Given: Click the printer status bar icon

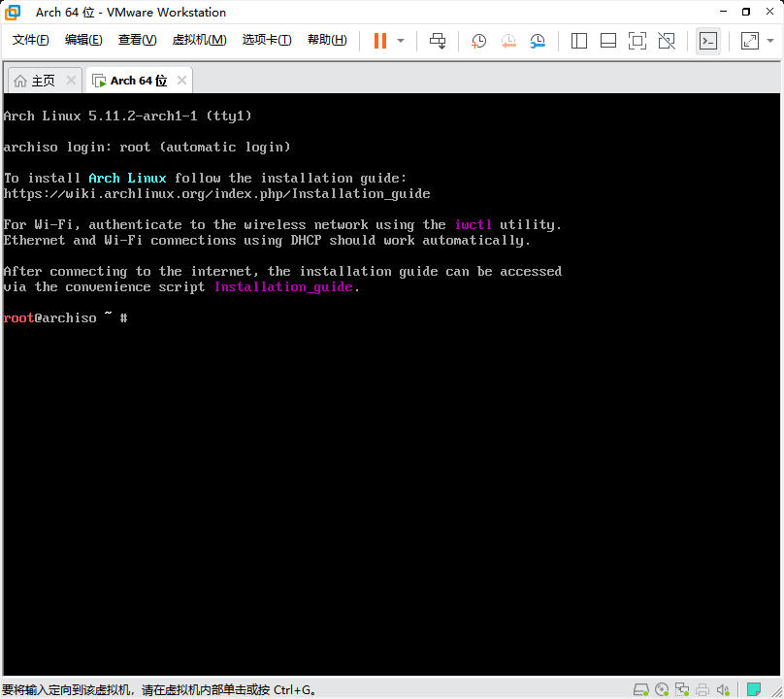Looking at the screenshot, I should [702, 689].
